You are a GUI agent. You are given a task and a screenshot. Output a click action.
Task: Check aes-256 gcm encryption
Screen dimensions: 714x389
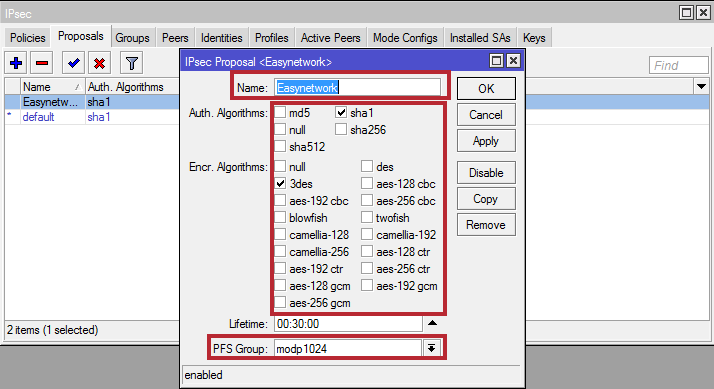tap(280, 302)
